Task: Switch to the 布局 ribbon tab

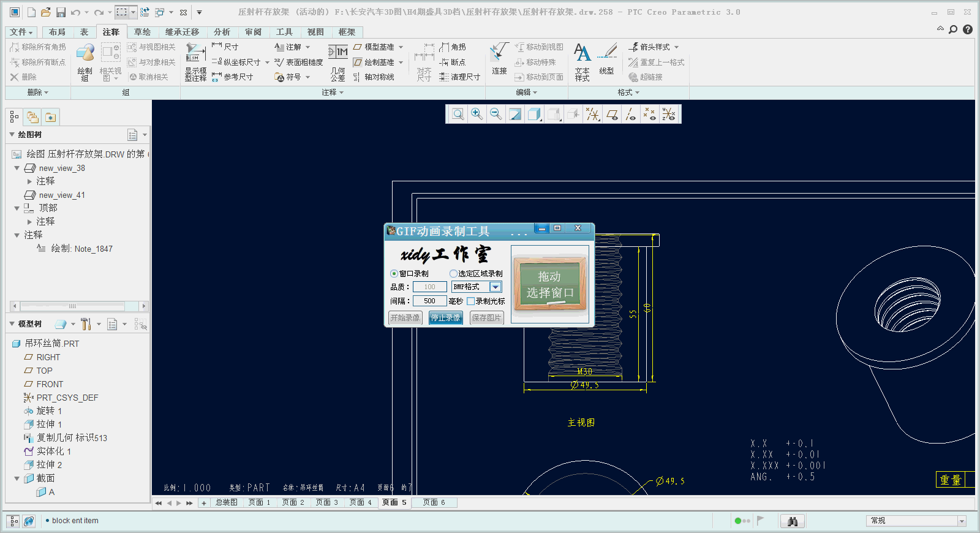Action: point(57,32)
